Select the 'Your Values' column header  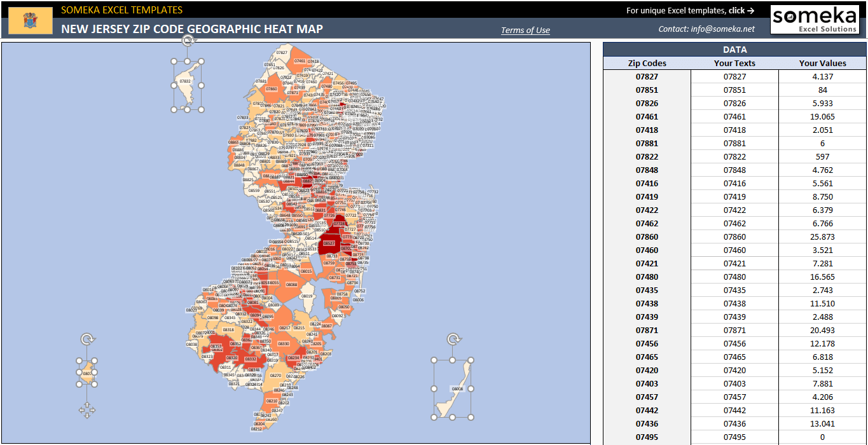click(822, 63)
